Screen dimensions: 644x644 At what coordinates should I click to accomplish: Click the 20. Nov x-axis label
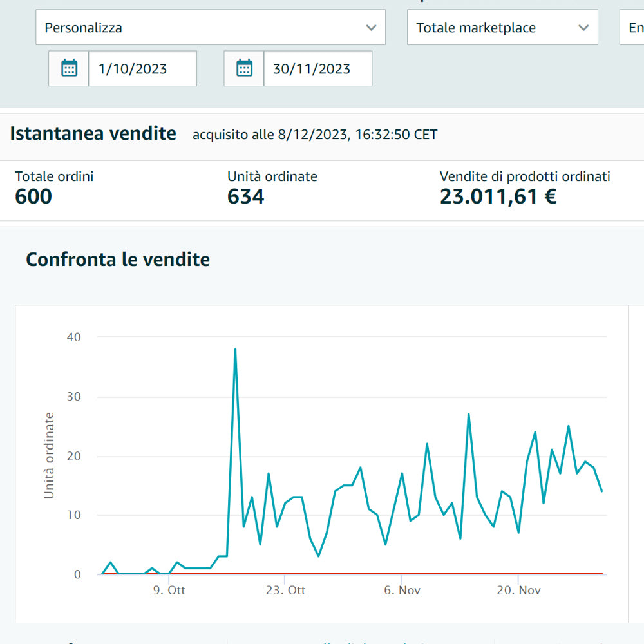(518, 590)
